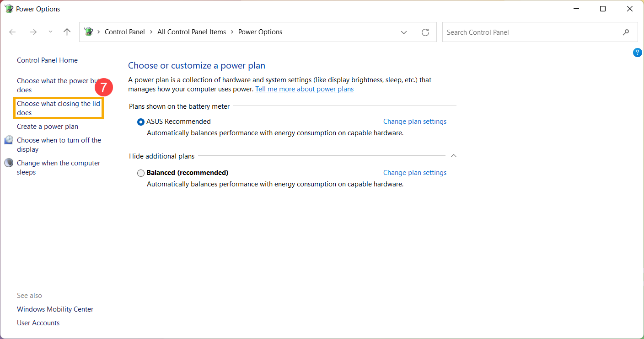This screenshot has width=644, height=339.
Task: Select the Balanced (recommended) power plan
Action: coord(141,173)
